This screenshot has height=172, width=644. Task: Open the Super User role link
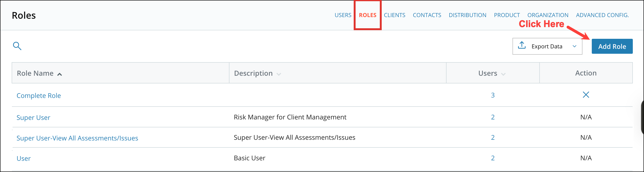pos(33,118)
